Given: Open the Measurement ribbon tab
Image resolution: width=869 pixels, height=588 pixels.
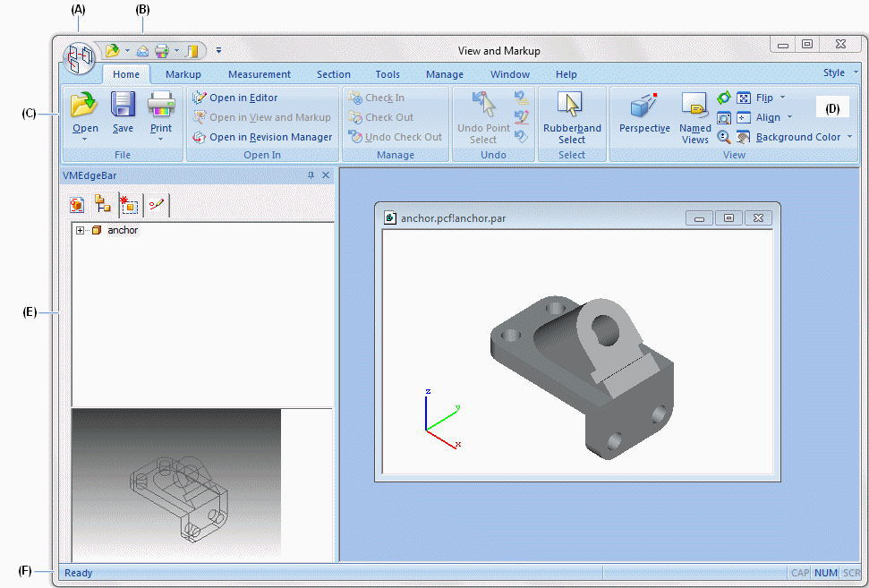Looking at the screenshot, I should click(x=259, y=74).
